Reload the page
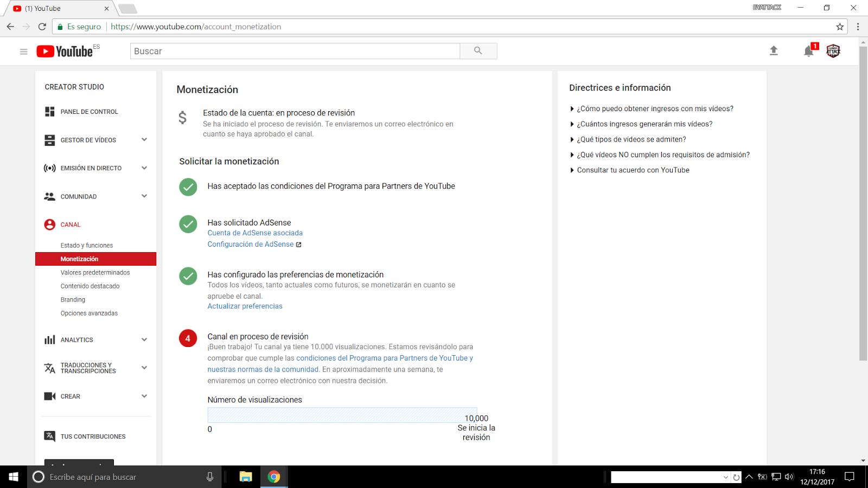The height and width of the screenshot is (488, 868). tap(42, 27)
